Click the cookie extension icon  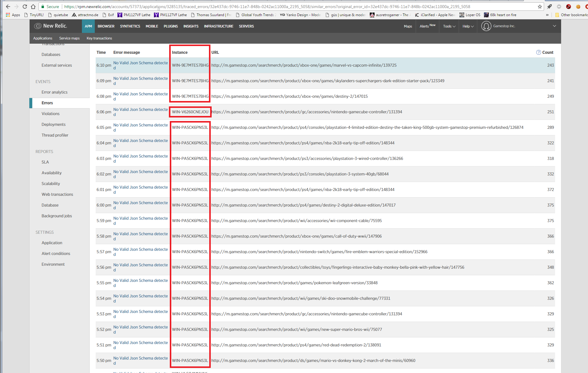tap(578, 7)
